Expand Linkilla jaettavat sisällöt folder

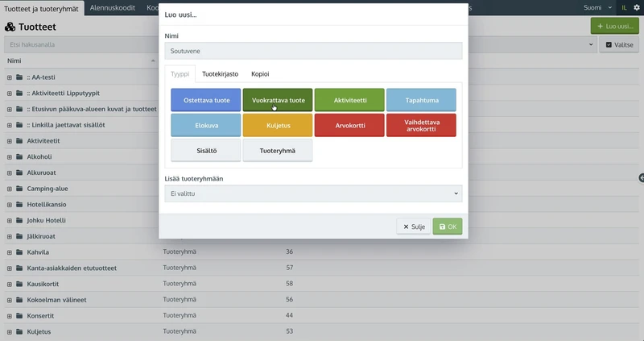[x=10, y=125]
